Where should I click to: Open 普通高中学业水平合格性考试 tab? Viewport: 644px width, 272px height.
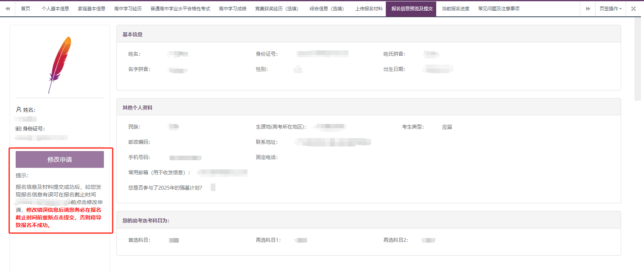pos(180,9)
